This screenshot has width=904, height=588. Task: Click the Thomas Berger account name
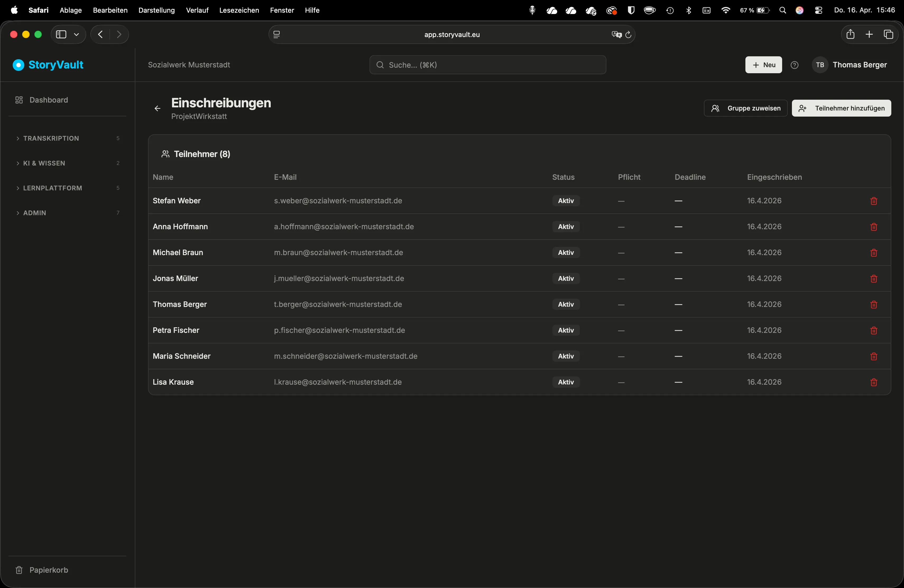[860, 65]
